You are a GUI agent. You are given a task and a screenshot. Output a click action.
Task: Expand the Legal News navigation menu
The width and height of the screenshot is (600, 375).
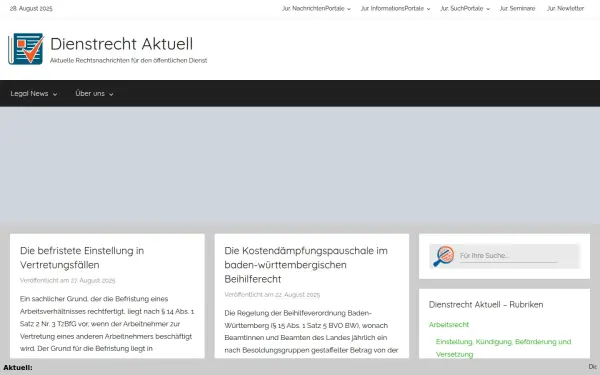[34, 93]
